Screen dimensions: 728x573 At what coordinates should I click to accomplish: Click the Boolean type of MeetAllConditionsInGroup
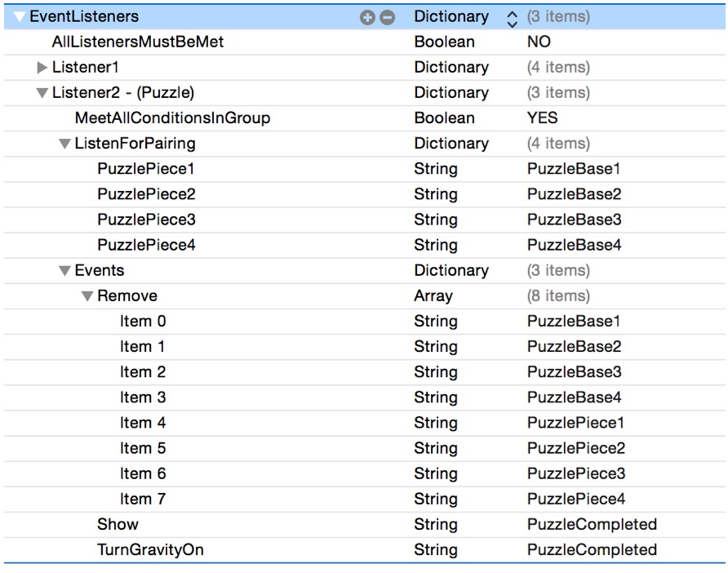pyautogui.click(x=444, y=118)
